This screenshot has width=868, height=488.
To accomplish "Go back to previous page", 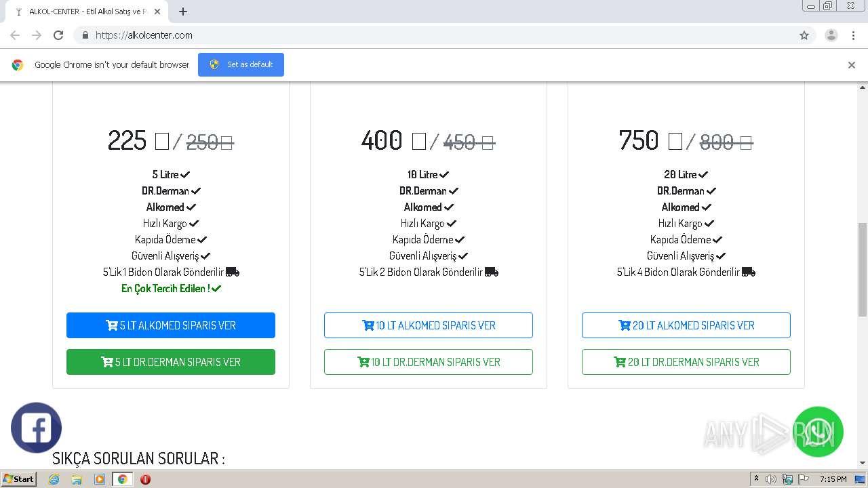I will pyautogui.click(x=15, y=35).
